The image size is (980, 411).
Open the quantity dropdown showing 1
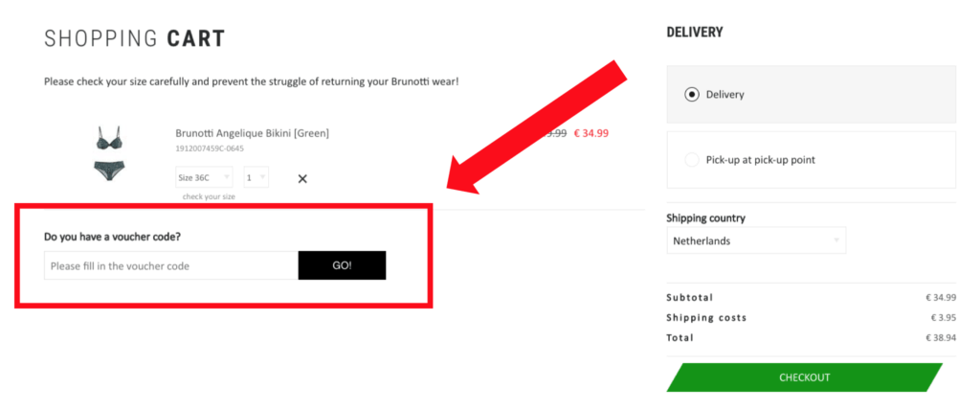click(256, 177)
